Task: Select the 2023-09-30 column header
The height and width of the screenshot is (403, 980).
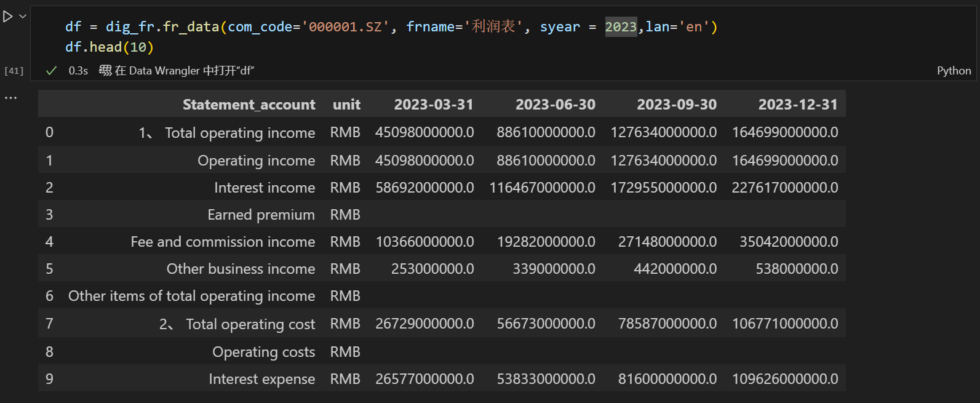Action: 676,105
